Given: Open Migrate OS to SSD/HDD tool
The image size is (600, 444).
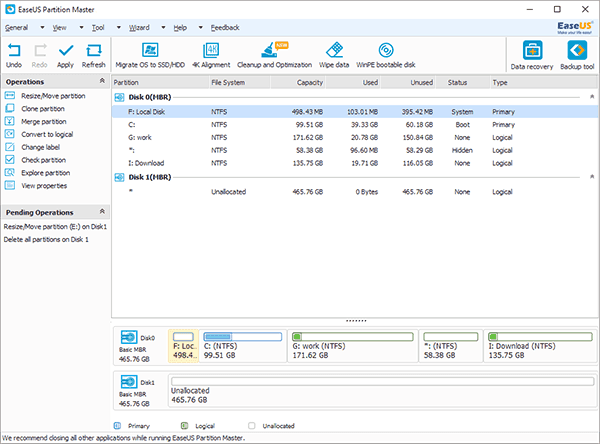Looking at the screenshot, I should pyautogui.click(x=150, y=50).
